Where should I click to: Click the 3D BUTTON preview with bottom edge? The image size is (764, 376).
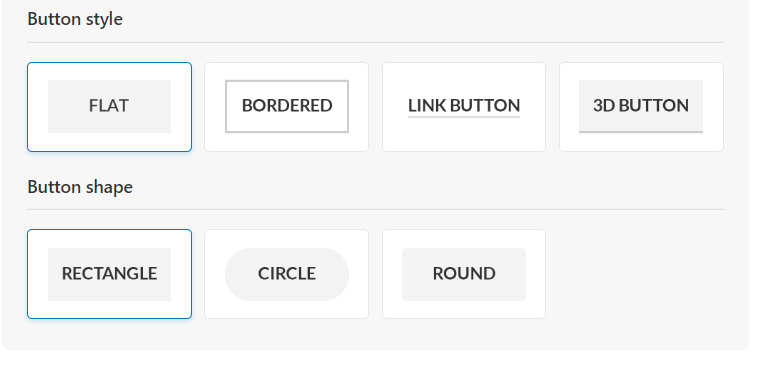point(641,106)
